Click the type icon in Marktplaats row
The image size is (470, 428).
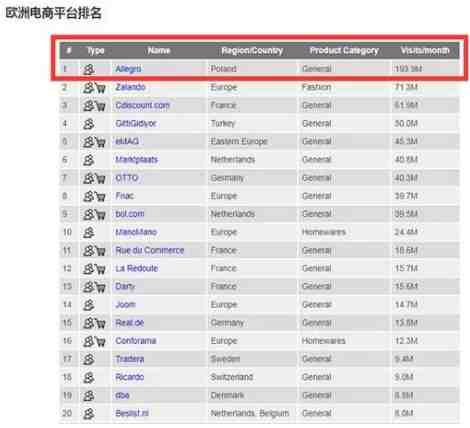[x=89, y=160]
